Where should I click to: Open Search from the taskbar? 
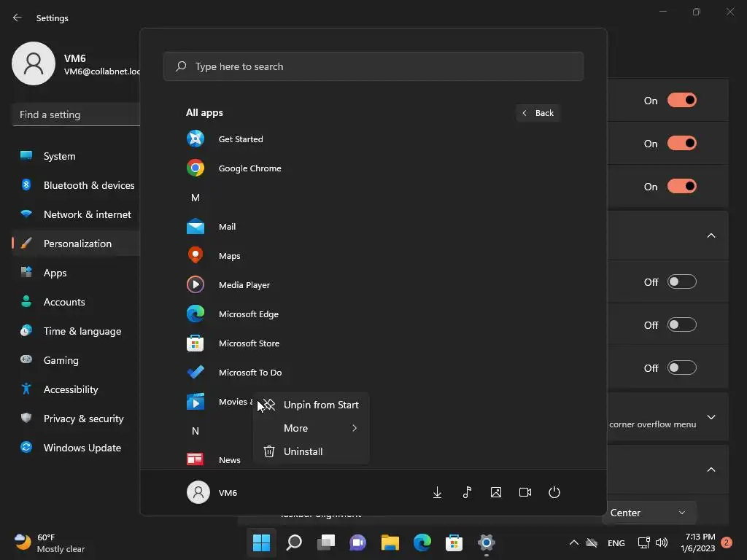pos(293,542)
